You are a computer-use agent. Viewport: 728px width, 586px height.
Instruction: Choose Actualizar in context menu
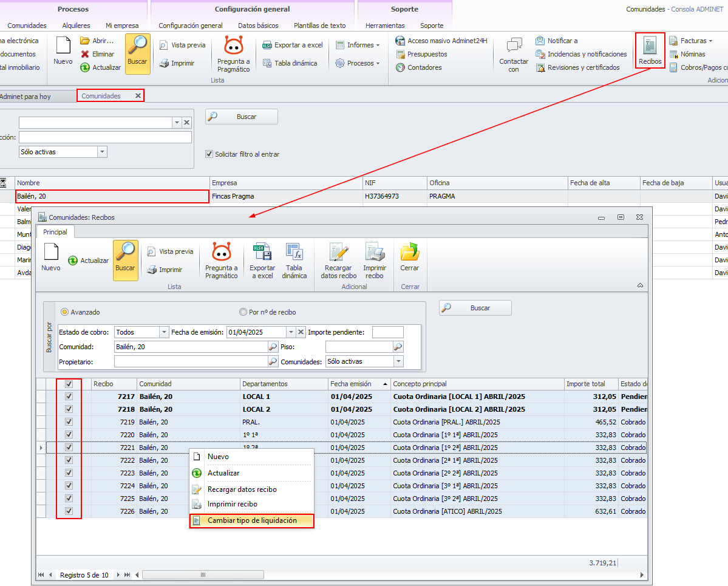point(251,473)
